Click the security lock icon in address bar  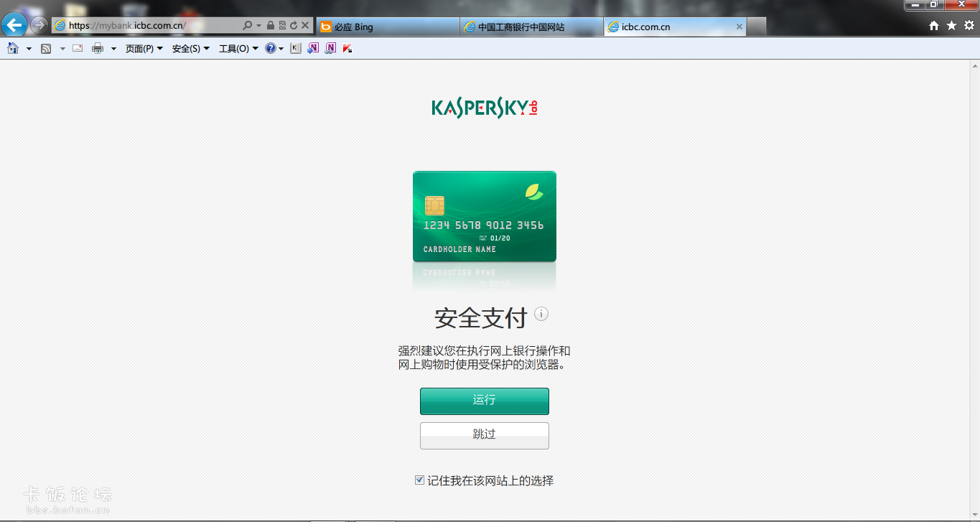pyautogui.click(x=270, y=26)
